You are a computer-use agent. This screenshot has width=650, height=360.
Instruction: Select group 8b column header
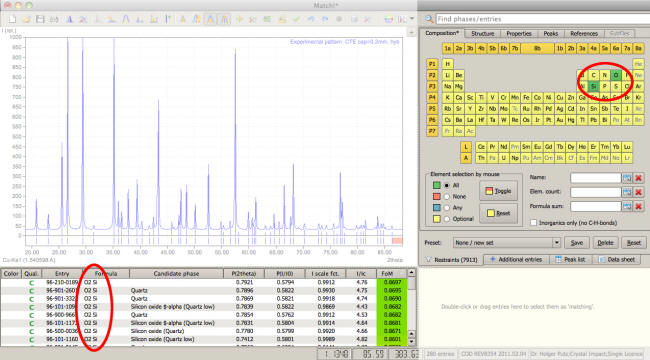tap(537, 49)
